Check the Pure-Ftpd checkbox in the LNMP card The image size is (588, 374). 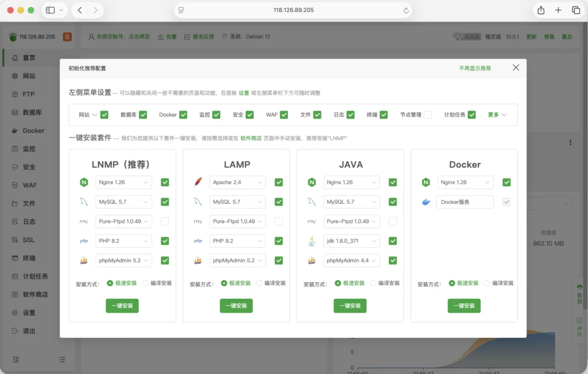165,221
